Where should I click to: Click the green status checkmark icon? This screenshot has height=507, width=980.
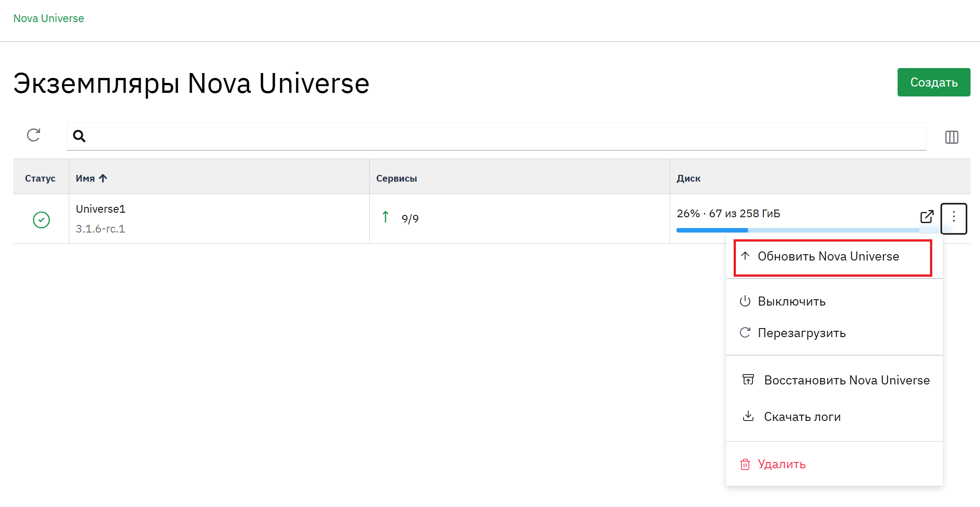point(41,220)
